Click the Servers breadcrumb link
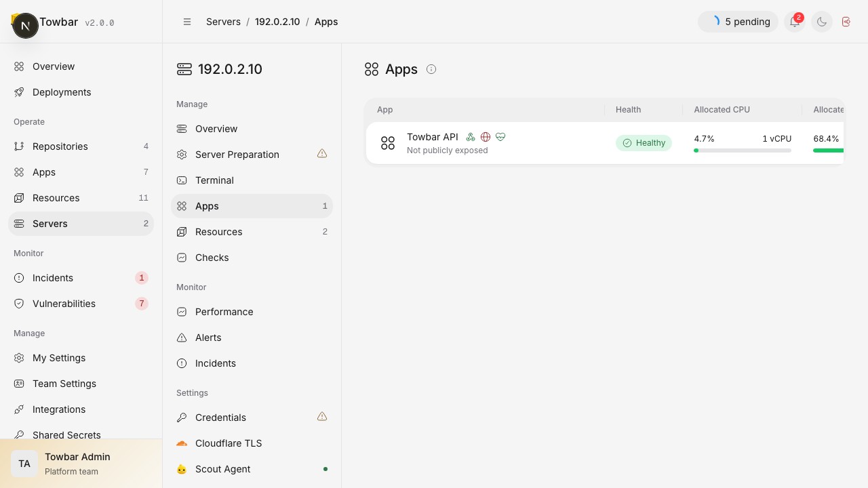Image resolution: width=868 pixels, height=488 pixels. tap(223, 22)
